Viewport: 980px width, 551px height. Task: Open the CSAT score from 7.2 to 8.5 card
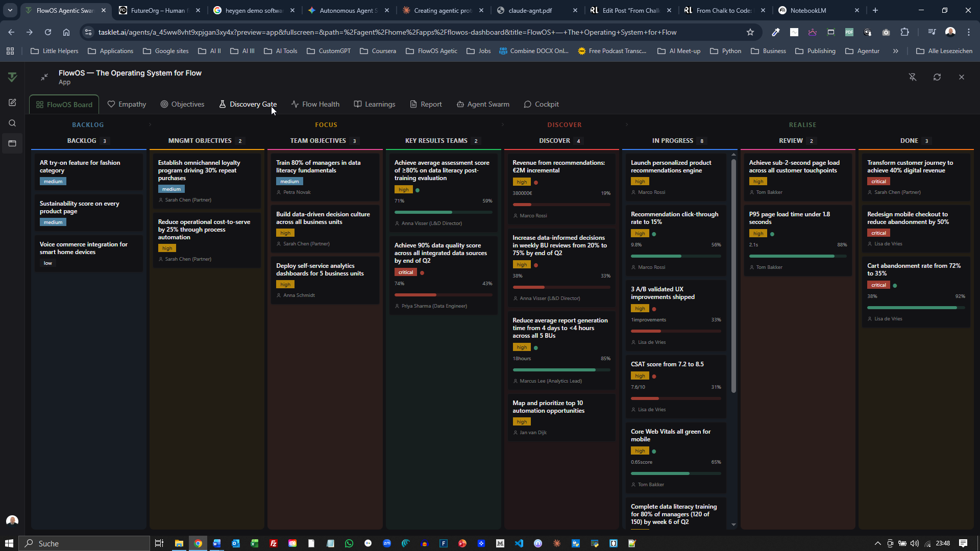[667, 364]
